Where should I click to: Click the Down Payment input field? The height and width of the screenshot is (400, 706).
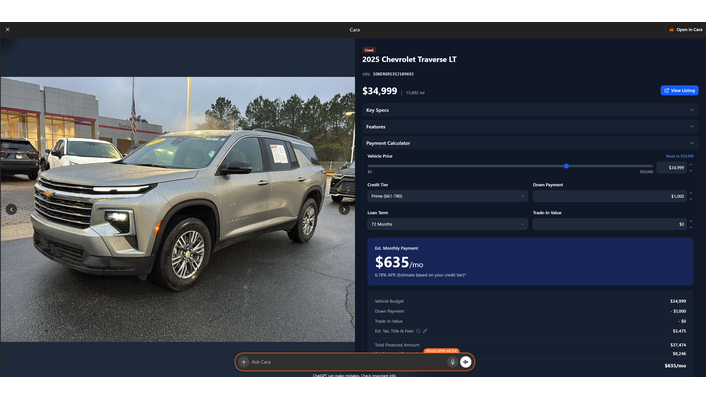pyautogui.click(x=610, y=196)
